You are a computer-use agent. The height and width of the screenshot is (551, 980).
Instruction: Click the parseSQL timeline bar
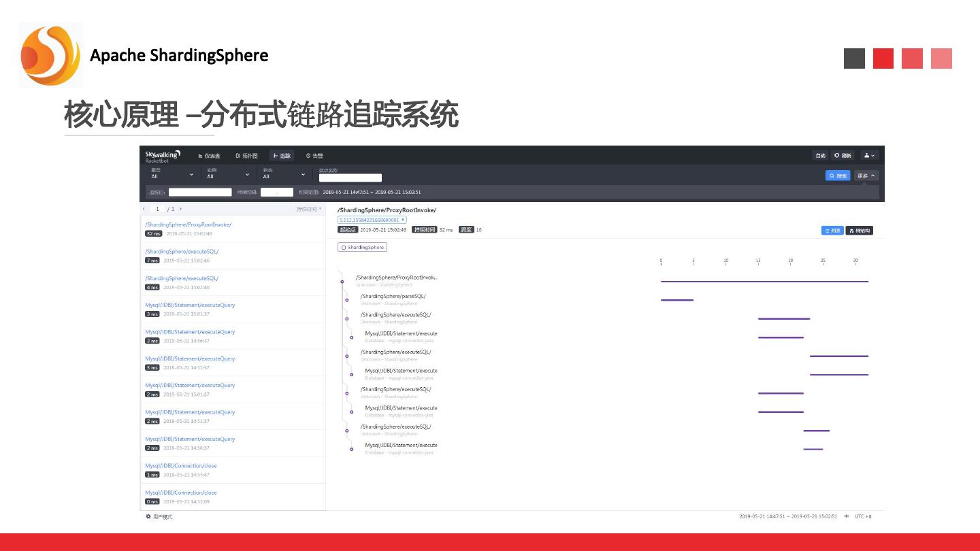tap(677, 300)
